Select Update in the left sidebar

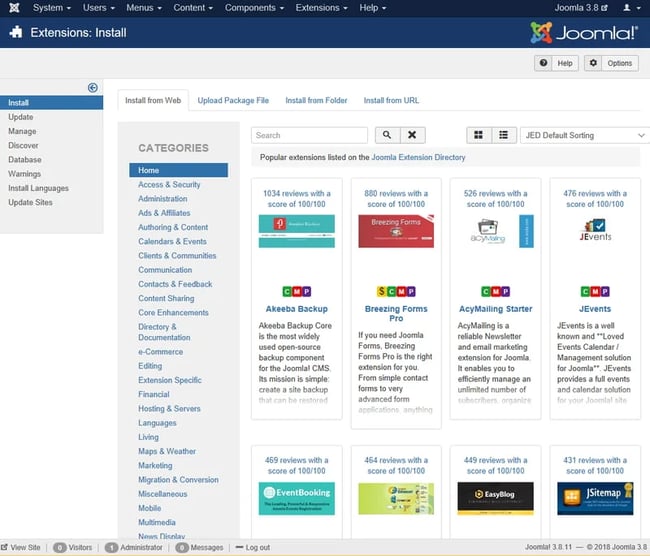21,117
